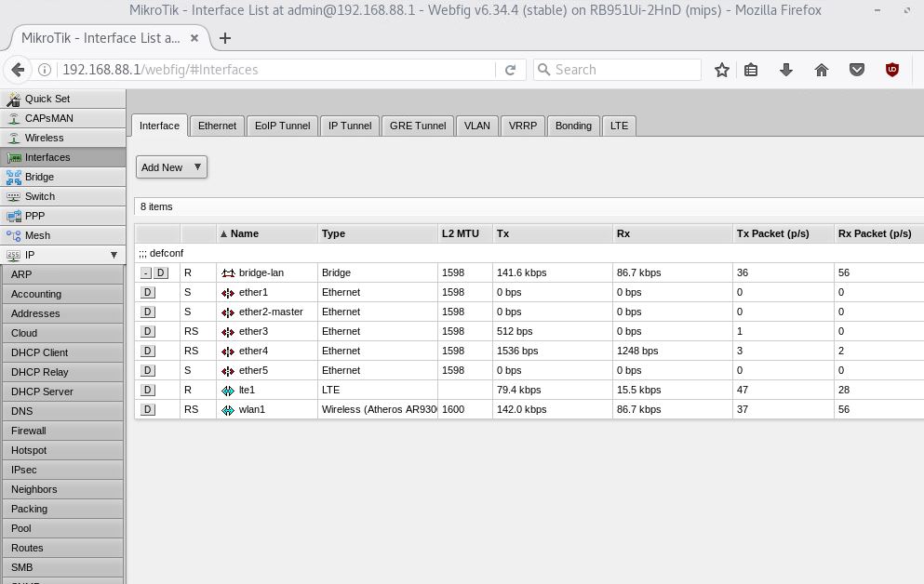This screenshot has width=924, height=584.
Task: Collapse the IP submenu arrow
Action: tap(114, 255)
